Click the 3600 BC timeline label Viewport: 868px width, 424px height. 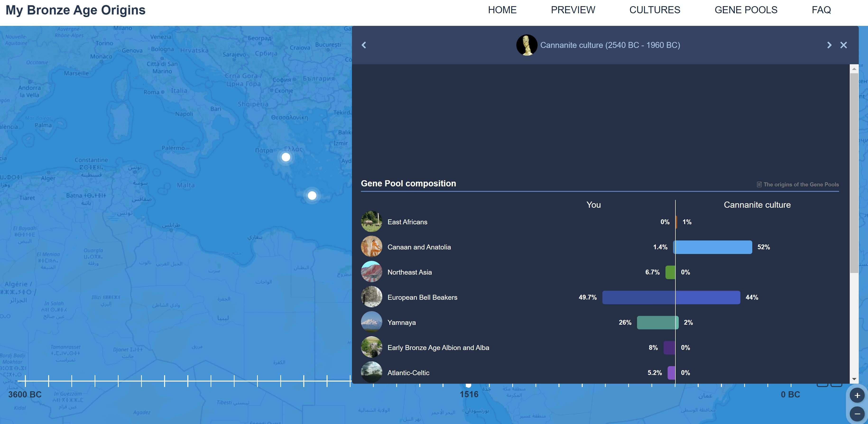(x=25, y=394)
